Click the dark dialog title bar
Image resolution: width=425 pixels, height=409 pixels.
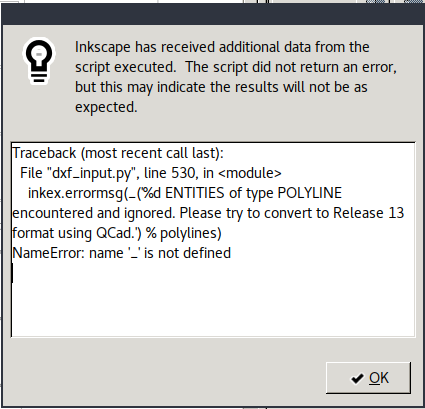(213, 14)
